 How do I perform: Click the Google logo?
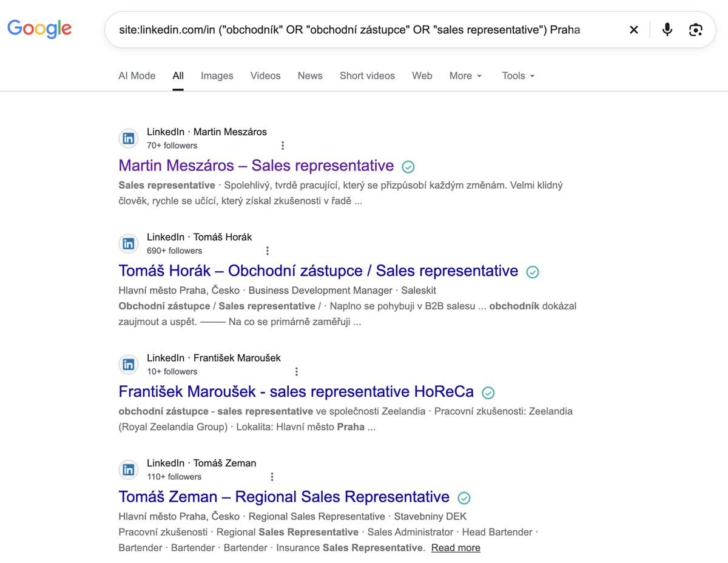[39, 29]
